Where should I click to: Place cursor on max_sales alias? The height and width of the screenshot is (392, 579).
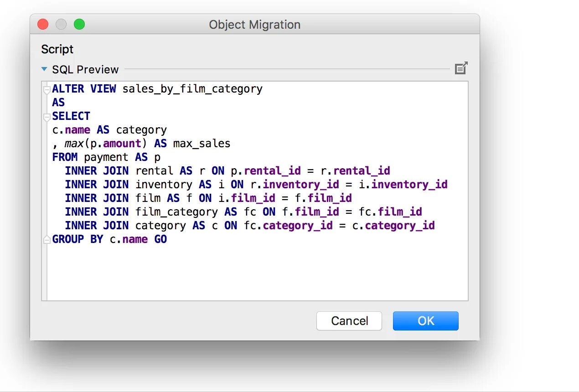pyautogui.click(x=202, y=144)
